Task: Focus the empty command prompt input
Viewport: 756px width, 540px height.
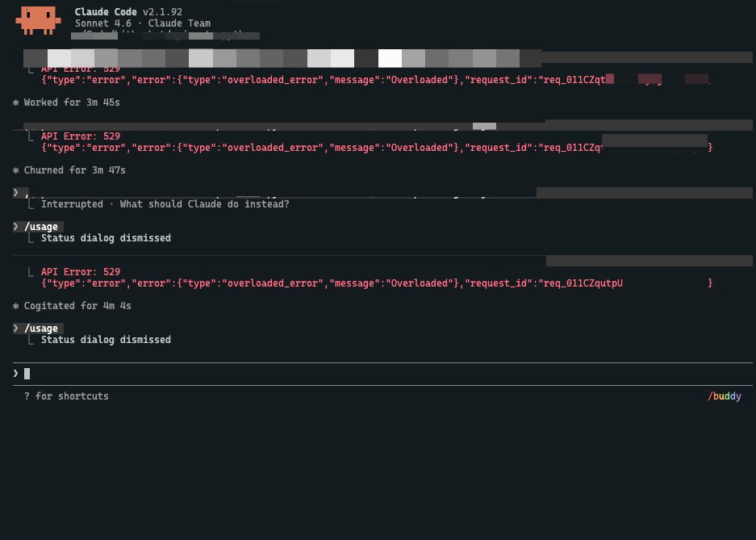Action: click(x=382, y=374)
